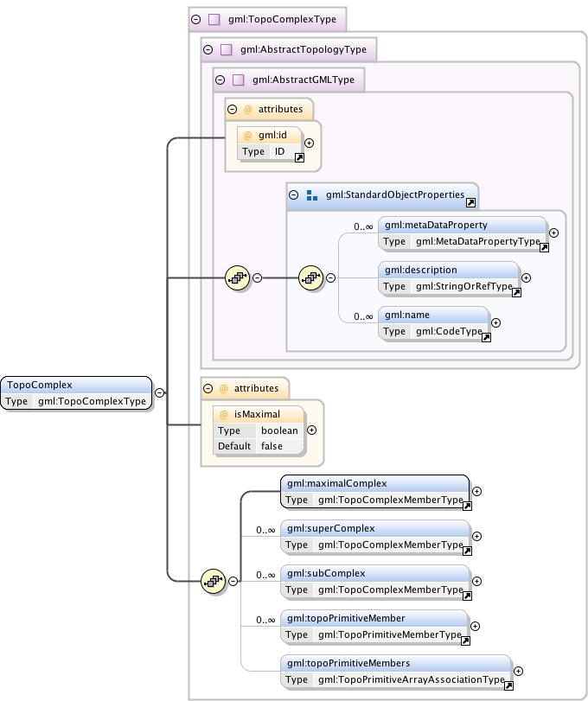588x701 pixels.
Task: Click the gml:AbstractTopologyType header label
Action: point(304,49)
